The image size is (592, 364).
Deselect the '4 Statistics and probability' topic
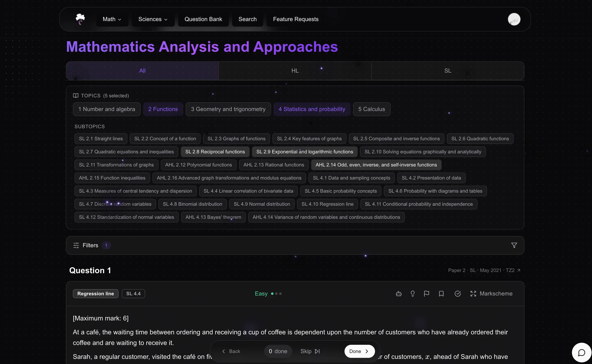pos(312,109)
